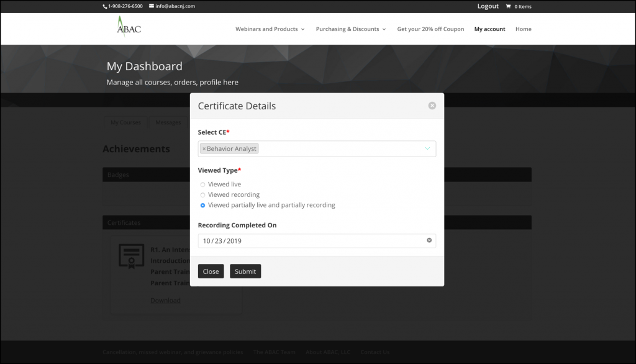636x364 pixels.
Task: Click the Recording Completed On date field
Action: point(311,240)
